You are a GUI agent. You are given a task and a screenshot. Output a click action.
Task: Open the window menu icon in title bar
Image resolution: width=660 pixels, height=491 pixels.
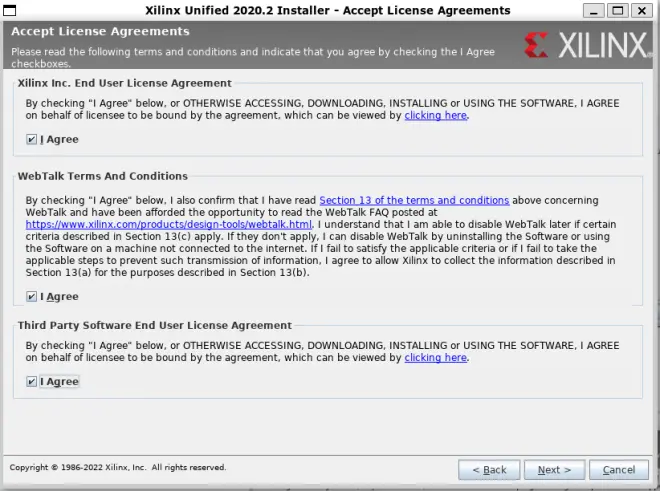pyautogui.click(x=9, y=10)
